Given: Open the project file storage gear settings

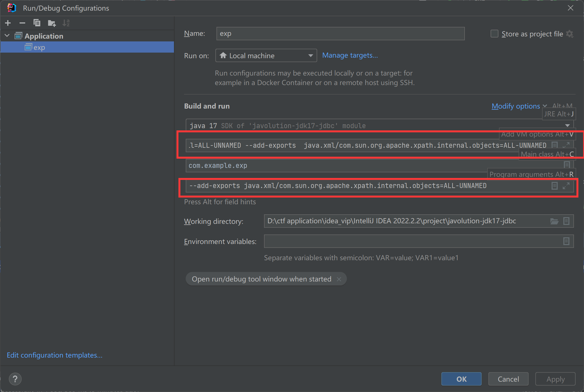Looking at the screenshot, I should point(570,34).
